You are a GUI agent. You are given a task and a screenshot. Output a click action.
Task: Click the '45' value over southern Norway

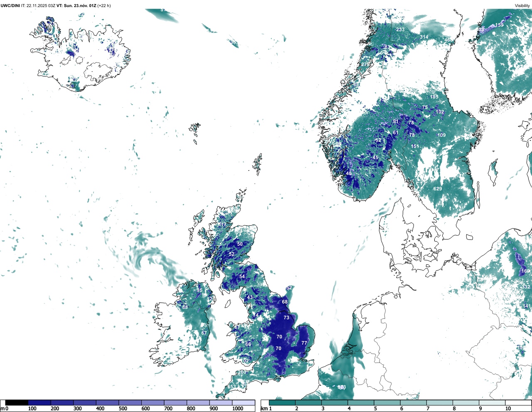tap(376, 158)
